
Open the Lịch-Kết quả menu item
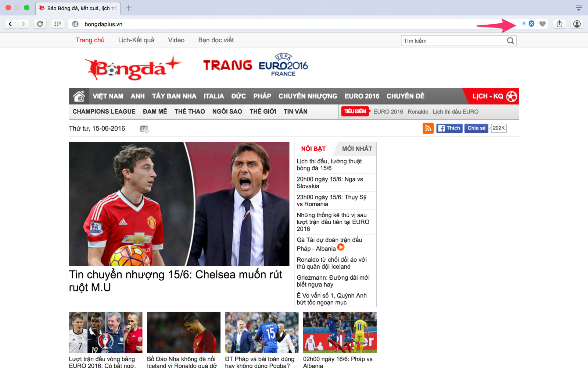[x=136, y=40]
